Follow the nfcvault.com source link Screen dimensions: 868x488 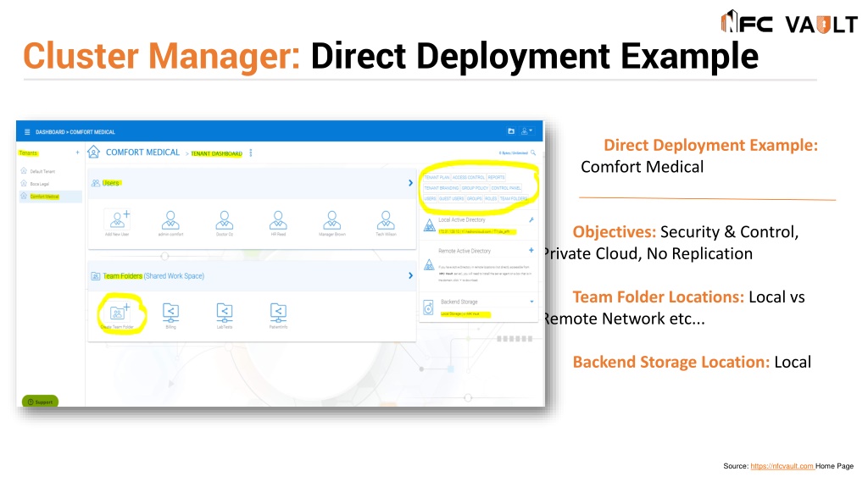782,466
